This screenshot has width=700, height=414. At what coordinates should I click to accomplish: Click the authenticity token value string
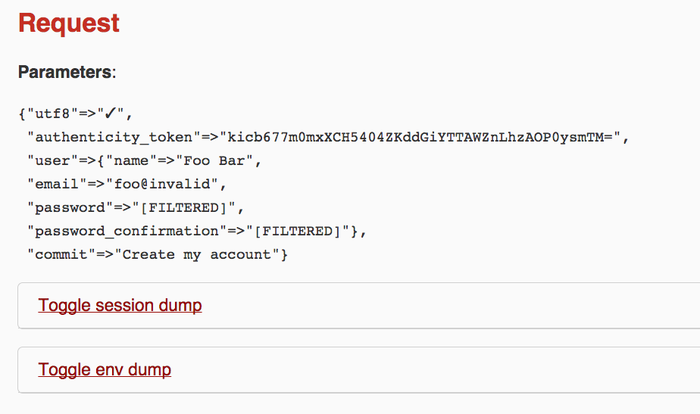coord(422,135)
